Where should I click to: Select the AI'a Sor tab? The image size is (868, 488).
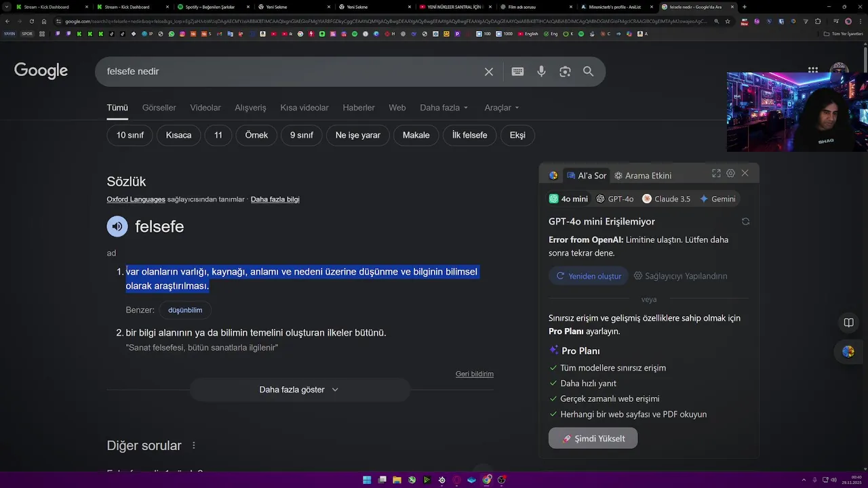pyautogui.click(x=587, y=176)
